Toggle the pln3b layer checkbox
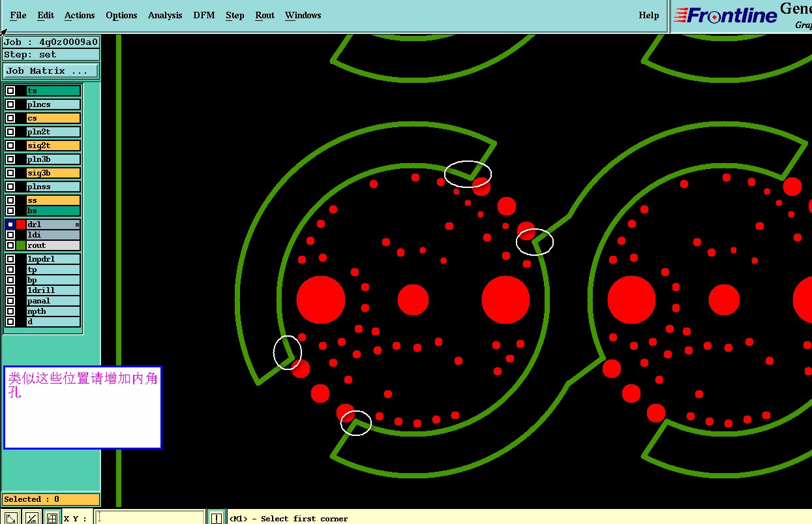This screenshot has width=812, height=524. [10, 159]
